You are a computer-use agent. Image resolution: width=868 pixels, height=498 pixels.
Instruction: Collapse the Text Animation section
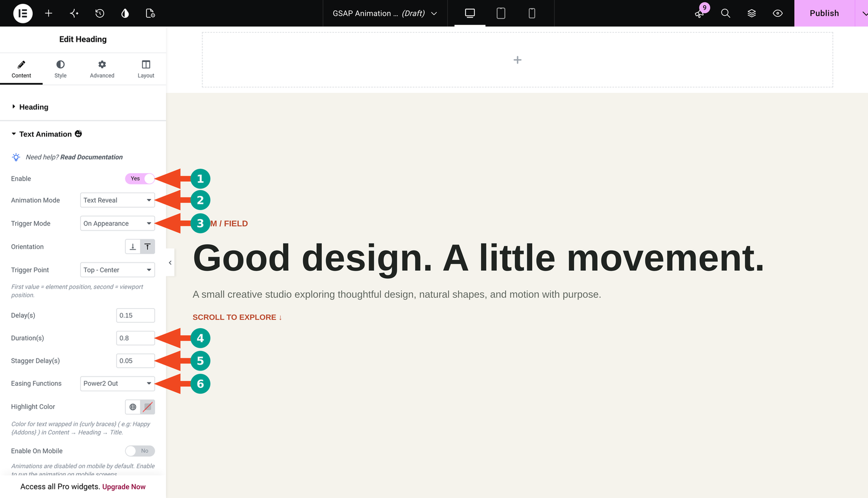point(83,134)
